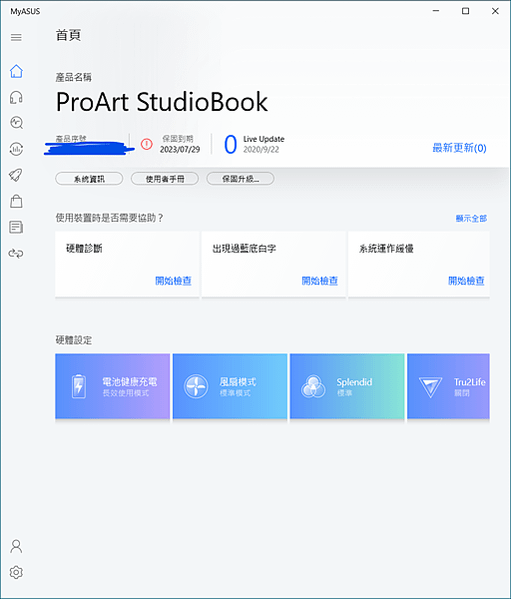Open the chart customization sidebar icon
The height and width of the screenshot is (599, 511).
(x=16, y=149)
